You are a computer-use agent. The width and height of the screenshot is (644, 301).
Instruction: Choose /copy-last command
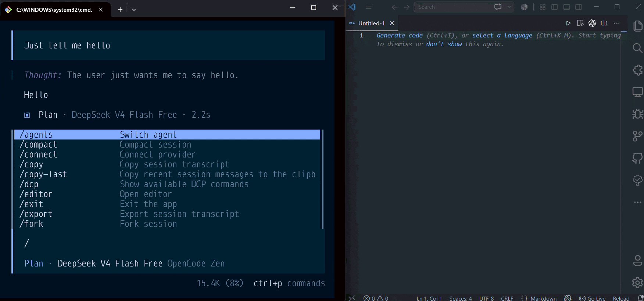tap(167, 174)
